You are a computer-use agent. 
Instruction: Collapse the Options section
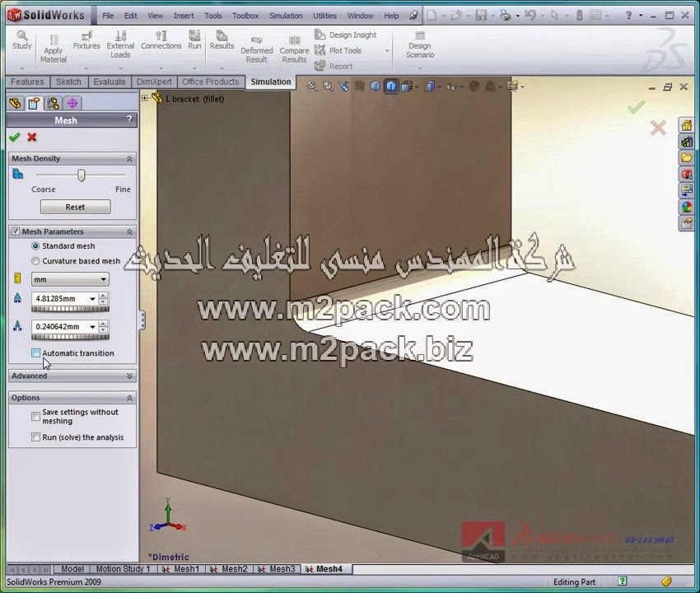pyautogui.click(x=129, y=398)
